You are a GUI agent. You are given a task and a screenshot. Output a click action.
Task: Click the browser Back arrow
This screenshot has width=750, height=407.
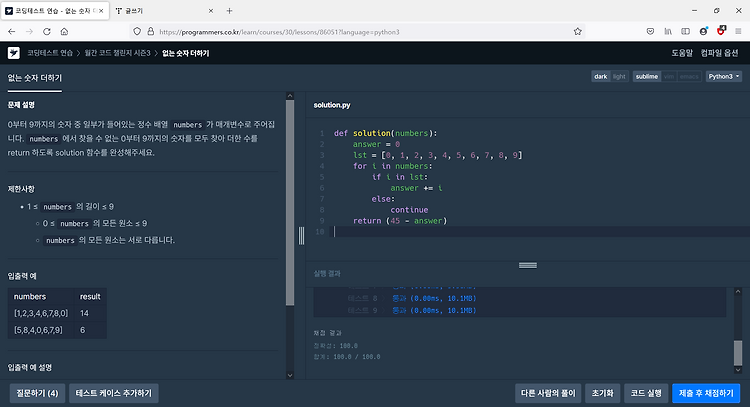[12, 32]
